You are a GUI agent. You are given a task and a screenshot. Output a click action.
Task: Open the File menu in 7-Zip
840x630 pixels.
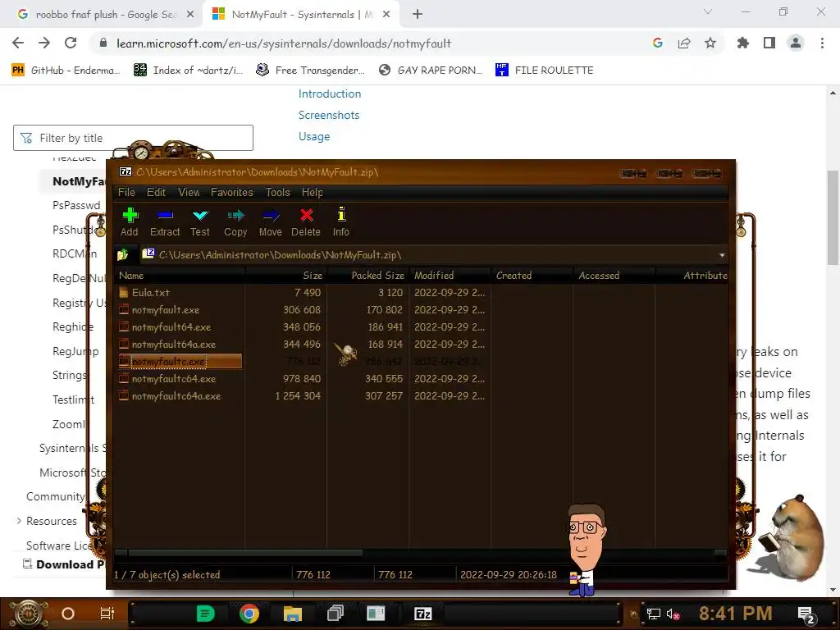pyautogui.click(x=126, y=192)
